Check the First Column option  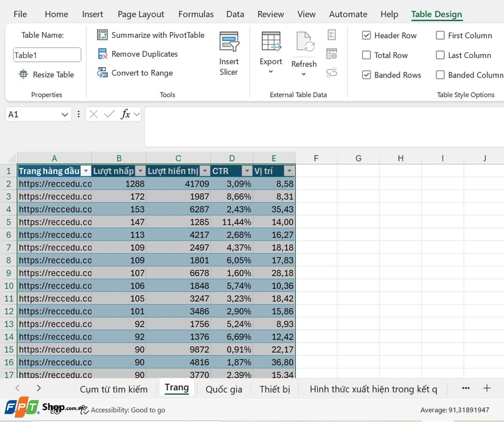coord(440,35)
